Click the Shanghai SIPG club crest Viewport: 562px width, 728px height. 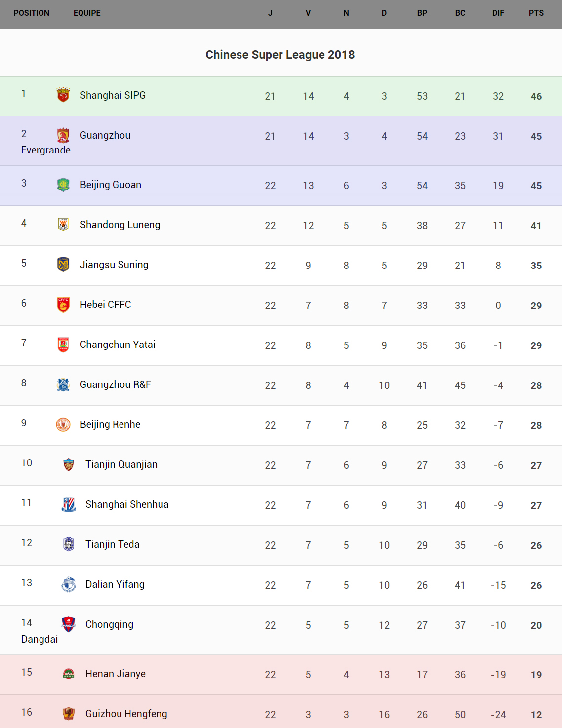(x=63, y=95)
